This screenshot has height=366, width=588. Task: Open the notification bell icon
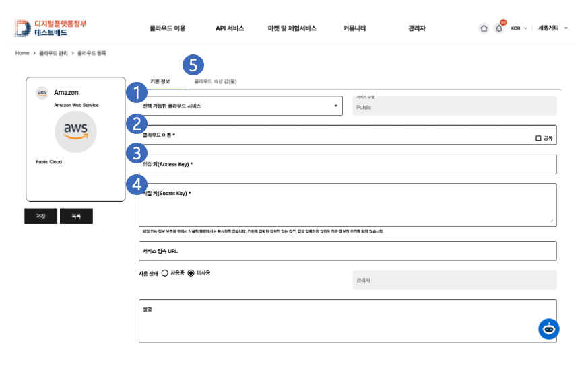coord(499,28)
